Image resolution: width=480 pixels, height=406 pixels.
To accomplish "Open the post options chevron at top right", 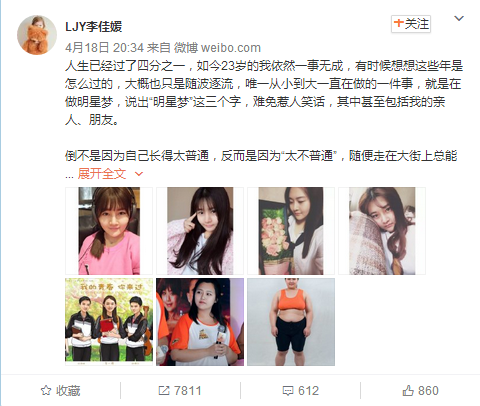I will 459,18.
